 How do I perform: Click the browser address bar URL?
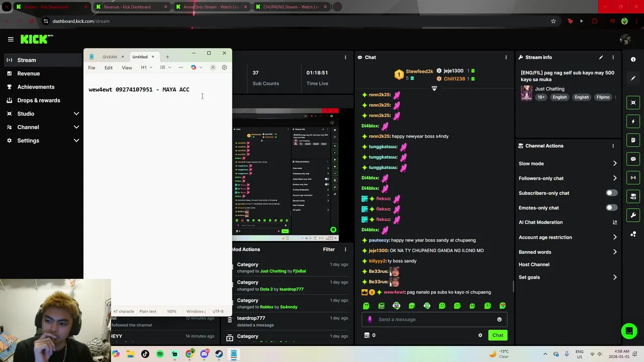coord(81,21)
